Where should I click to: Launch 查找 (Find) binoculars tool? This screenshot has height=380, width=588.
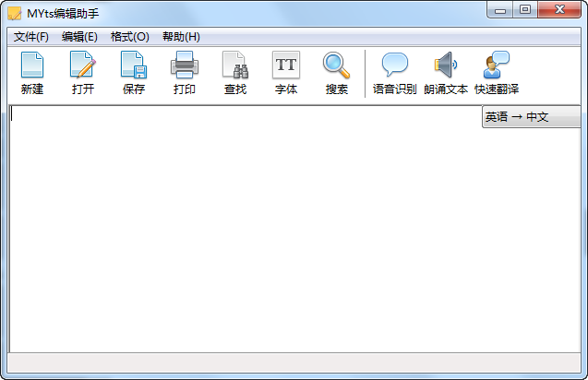click(x=235, y=65)
